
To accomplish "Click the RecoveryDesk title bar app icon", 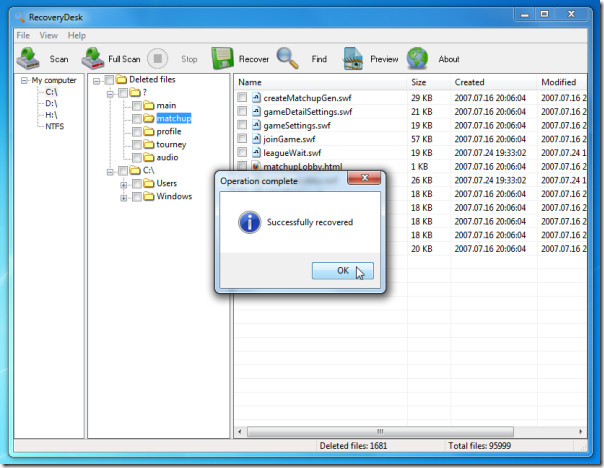I will [19, 18].
